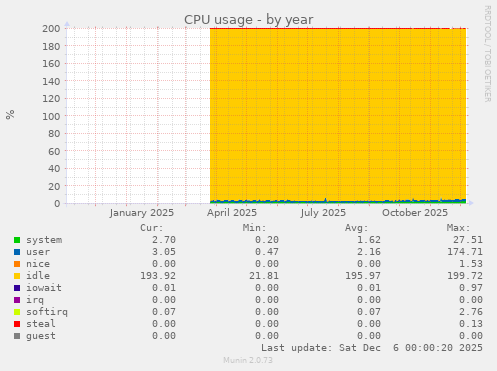Click the 'user' legend label
The image size is (497, 371).
tap(38, 252)
